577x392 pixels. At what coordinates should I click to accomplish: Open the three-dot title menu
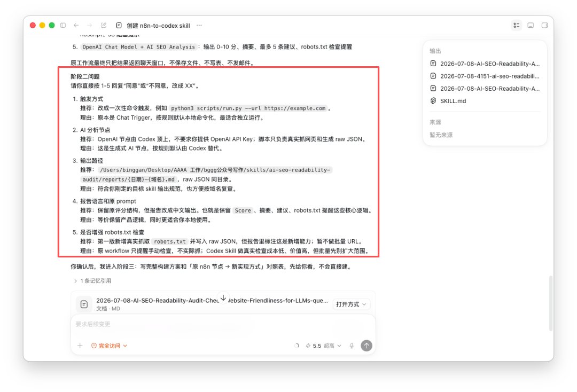199,26
